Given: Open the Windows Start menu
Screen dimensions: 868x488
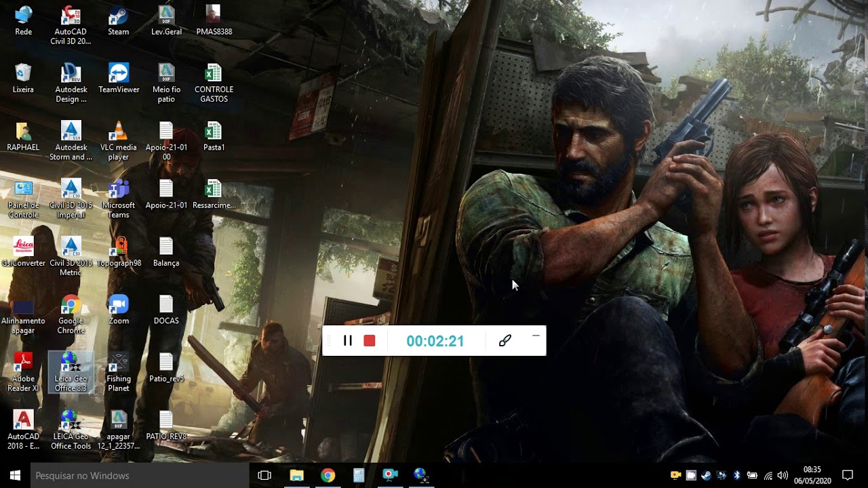Looking at the screenshot, I should 15,475.
